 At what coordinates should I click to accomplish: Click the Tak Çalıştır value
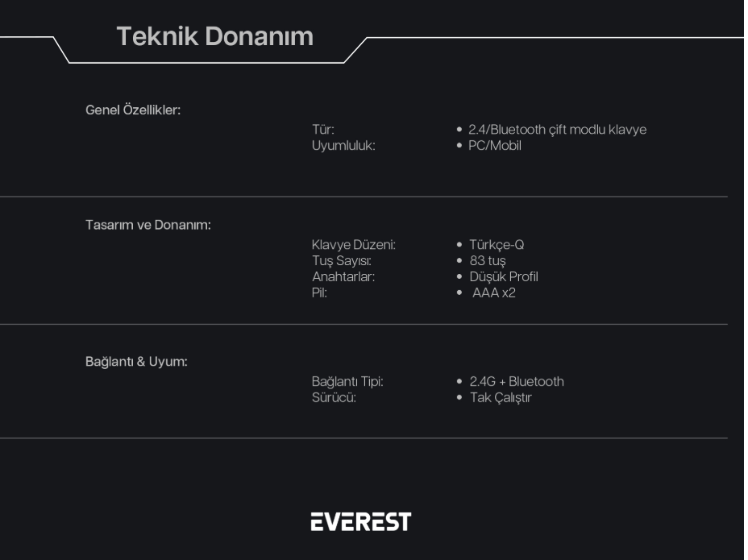point(501,397)
